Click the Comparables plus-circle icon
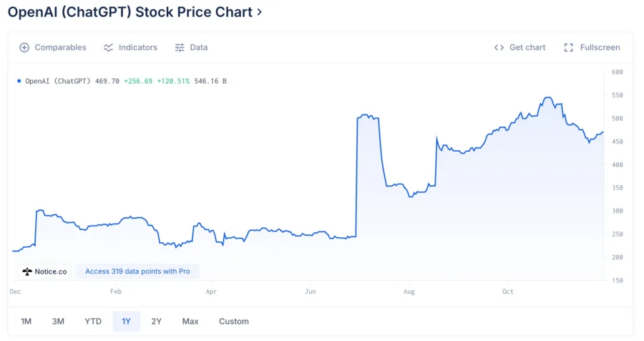The width and height of the screenshot is (644, 341). coord(24,48)
